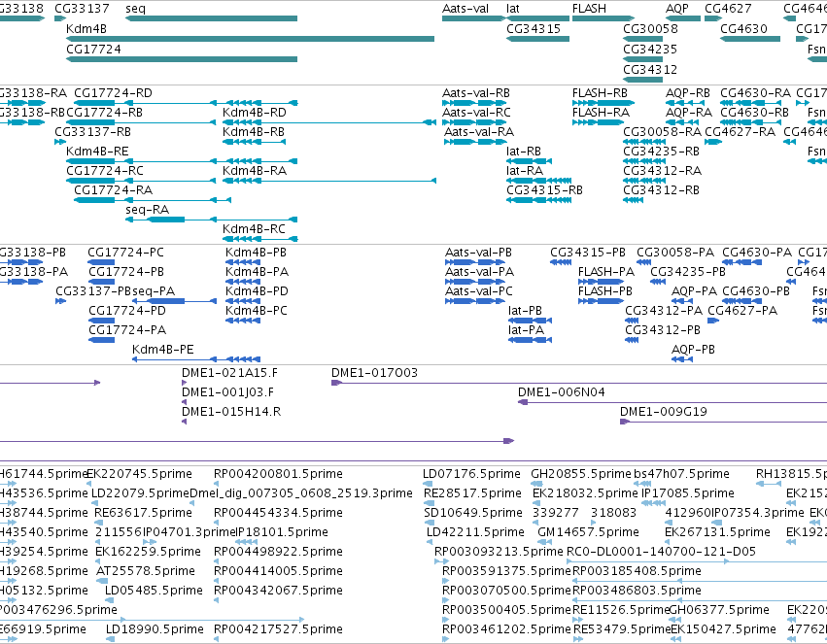The image size is (827, 644).
Task: Click EST AT25578.5prime
Action: click(x=102, y=581)
